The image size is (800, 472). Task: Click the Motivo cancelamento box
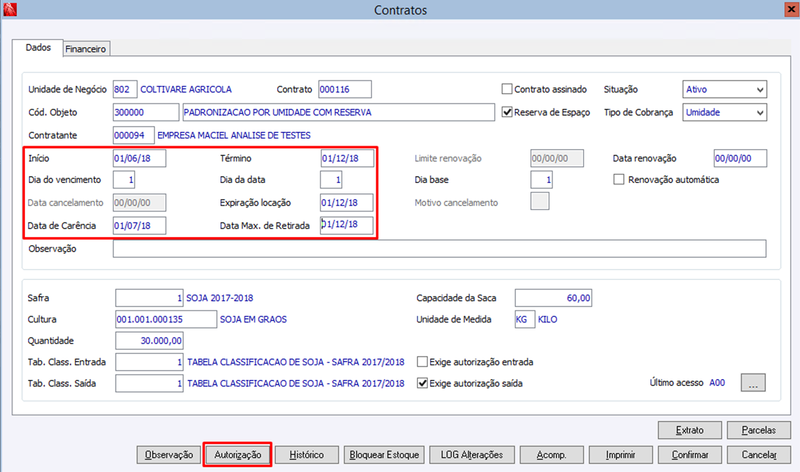(540, 201)
